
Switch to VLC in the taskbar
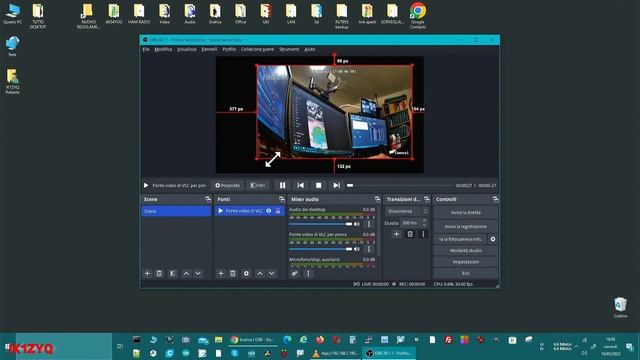pyautogui.click(x=335, y=353)
